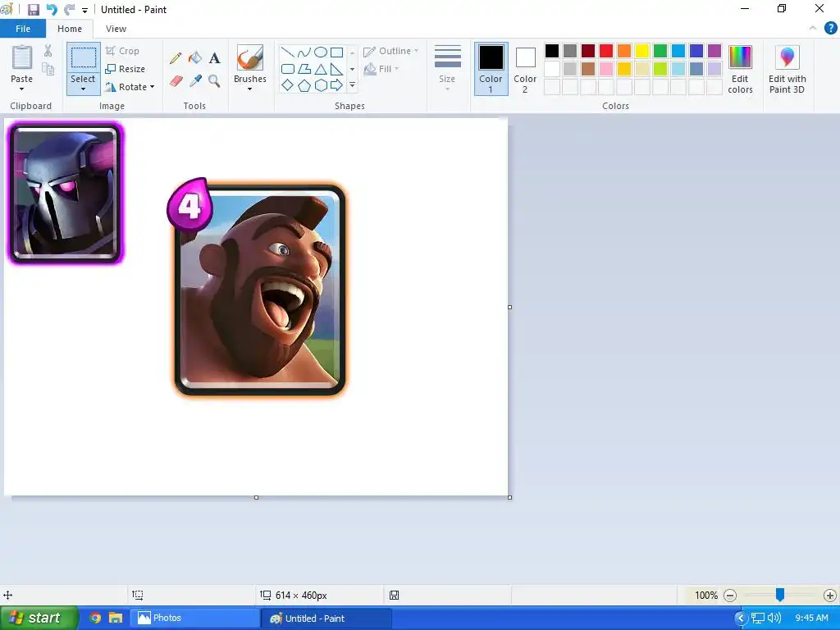Click the Undo arrow in the quick access toolbar
The height and width of the screenshot is (630, 840).
click(52, 10)
